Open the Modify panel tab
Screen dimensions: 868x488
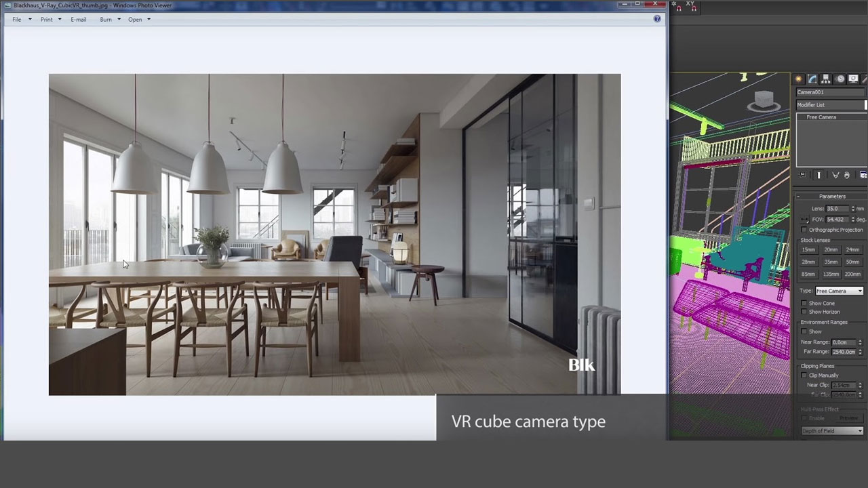(812, 79)
